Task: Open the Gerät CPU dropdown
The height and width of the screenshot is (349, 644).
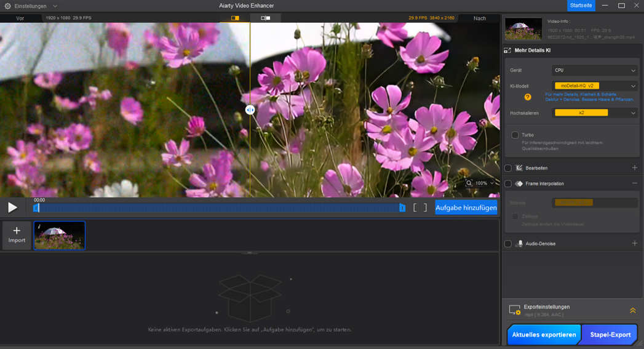Action: tap(595, 70)
